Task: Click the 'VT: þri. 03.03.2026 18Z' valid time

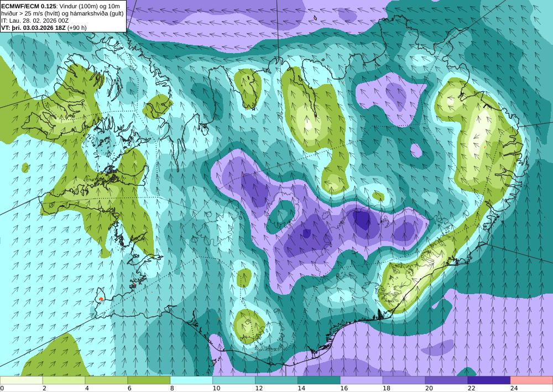Action: 33,28
